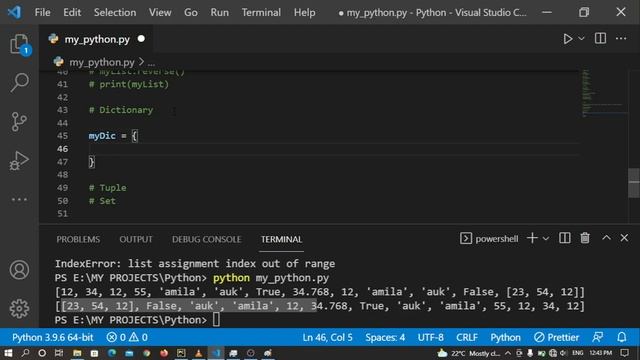Click the ENG language indicator
The image size is (640, 360).
click(x=578, y=353)
